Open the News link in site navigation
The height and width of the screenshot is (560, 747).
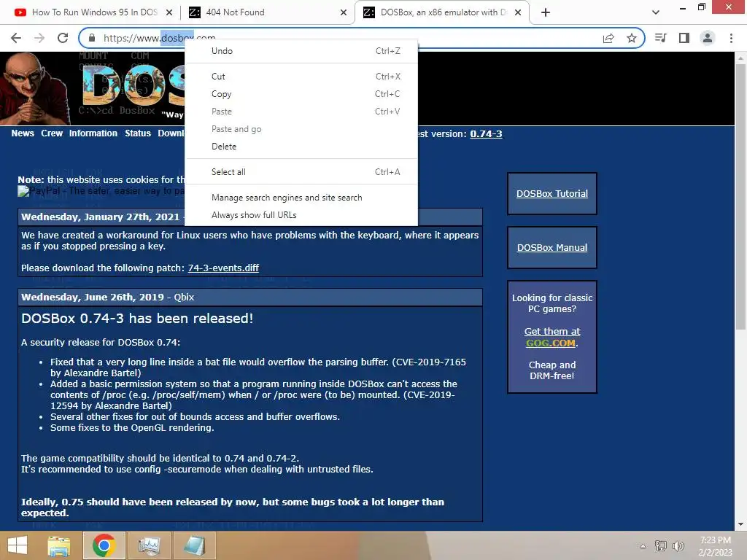point(23,133)
